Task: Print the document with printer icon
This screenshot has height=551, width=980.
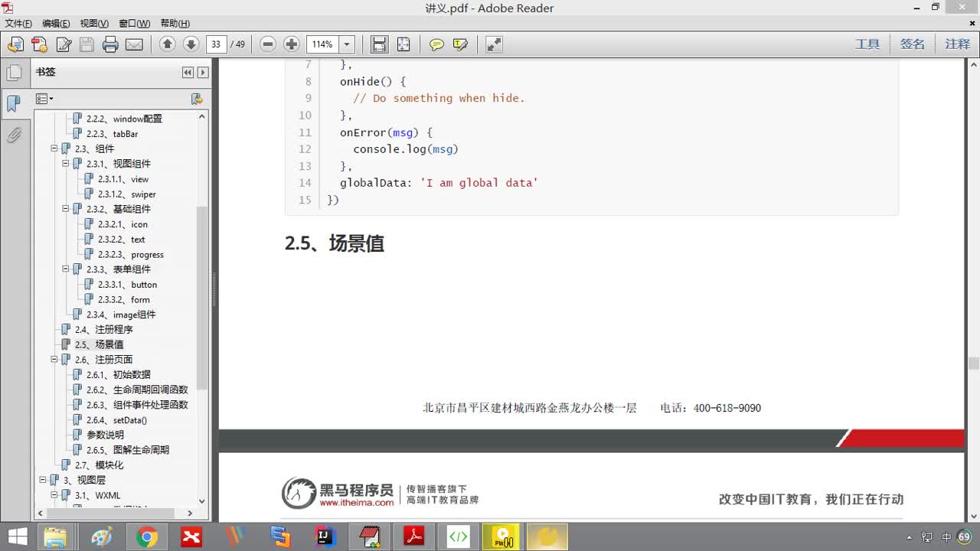Action: click(x=110, y=44)
